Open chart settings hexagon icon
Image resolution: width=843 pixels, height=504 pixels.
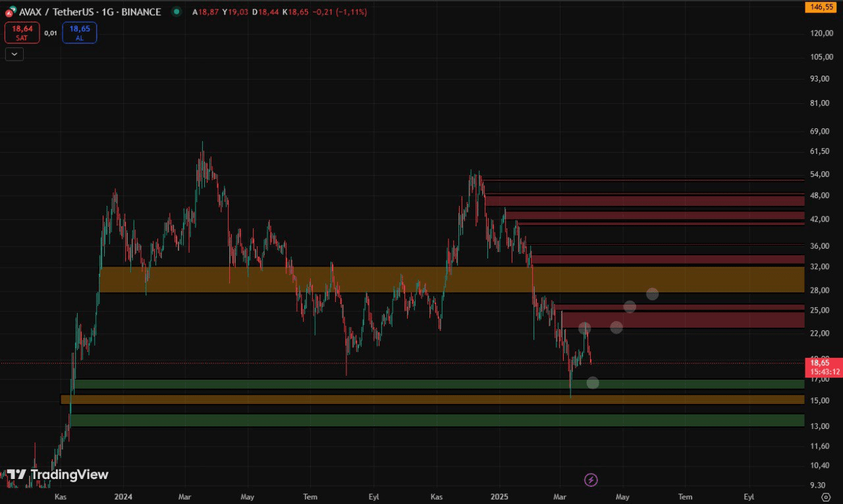pyautogui.click(x=827, y=497)
